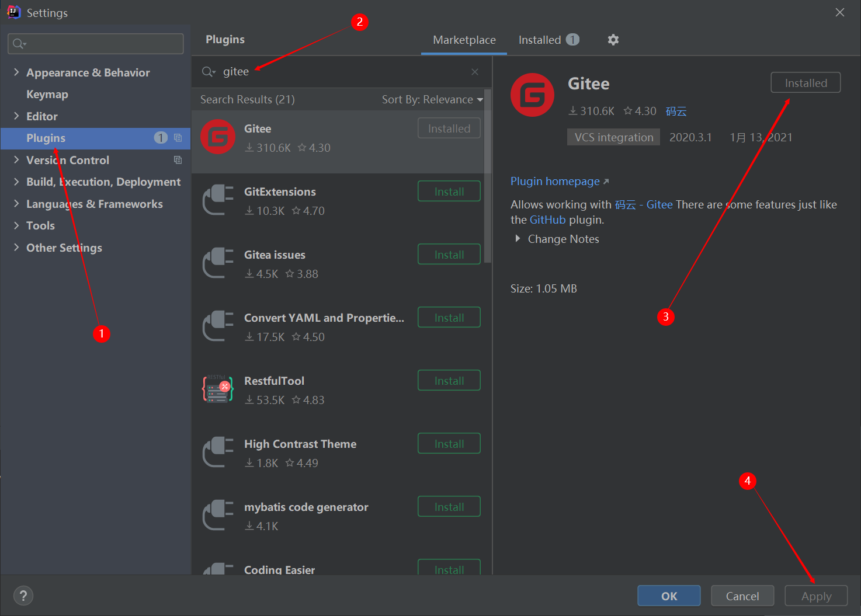Click the Installed button in Gitee details
The width and height of the screenshot is (861, 616).
[806, 82]
